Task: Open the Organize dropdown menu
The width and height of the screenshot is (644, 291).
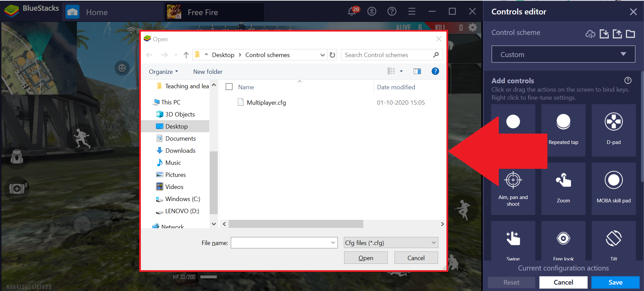Action: pyautogui.click(x=163, y=71)
